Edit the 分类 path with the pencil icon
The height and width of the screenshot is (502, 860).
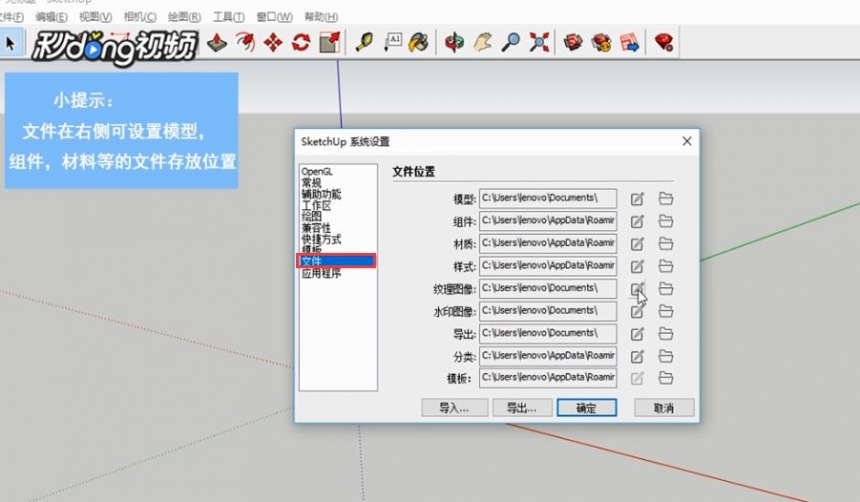pyautogui.click(x=637, y=356)
